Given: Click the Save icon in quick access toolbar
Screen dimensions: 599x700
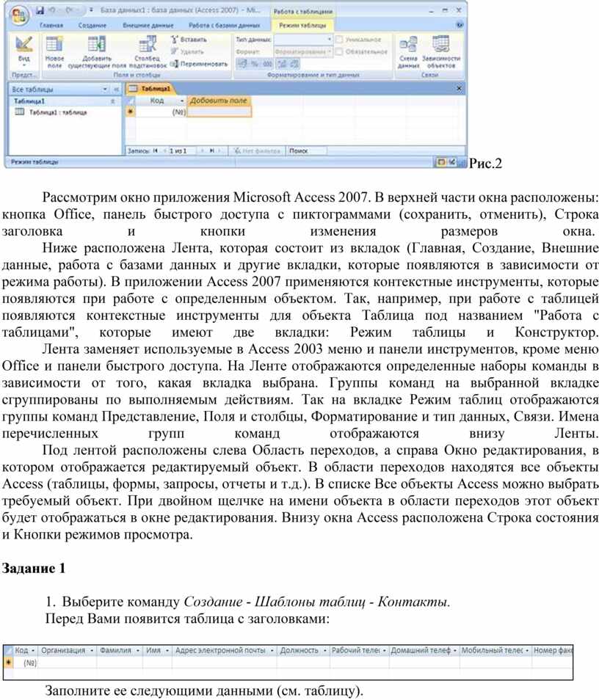Looking at the screenshot, I should pos(40,10).
